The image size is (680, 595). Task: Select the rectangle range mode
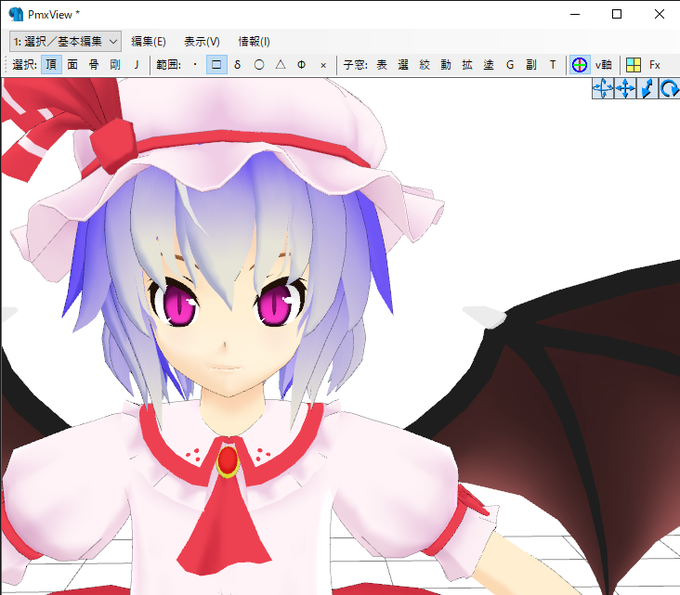[216, 65]
